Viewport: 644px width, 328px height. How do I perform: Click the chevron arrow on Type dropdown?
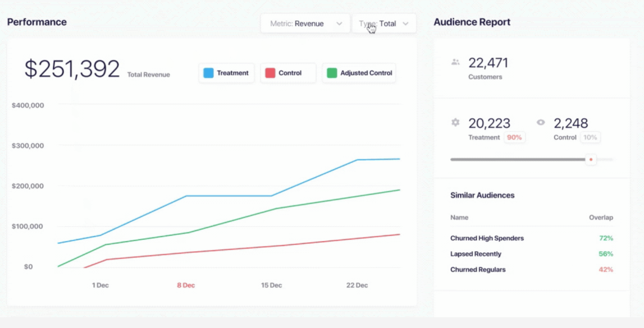click(405, 24)
